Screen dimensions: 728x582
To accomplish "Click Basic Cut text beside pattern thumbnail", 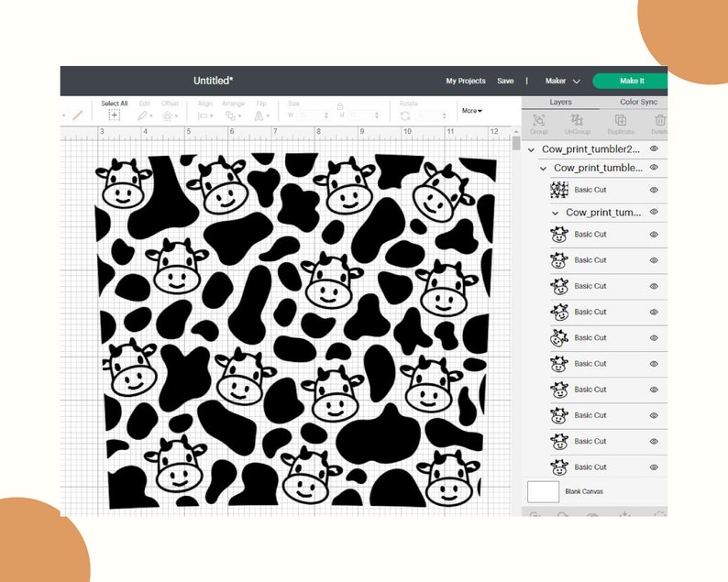I will 590,190.
